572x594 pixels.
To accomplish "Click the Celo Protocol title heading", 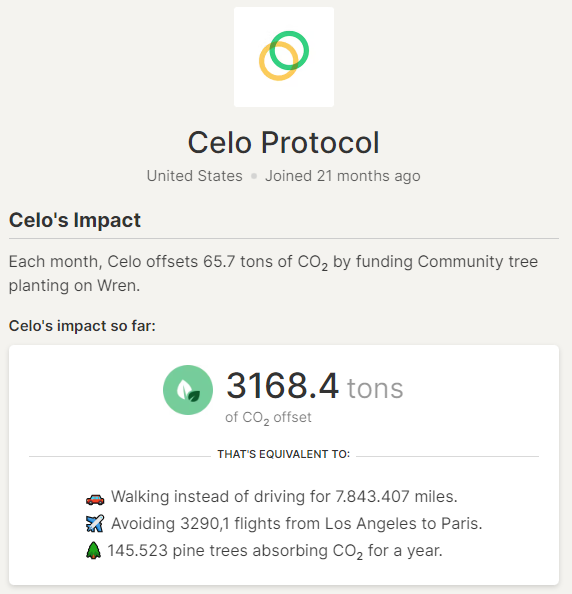I will point(284,142).
